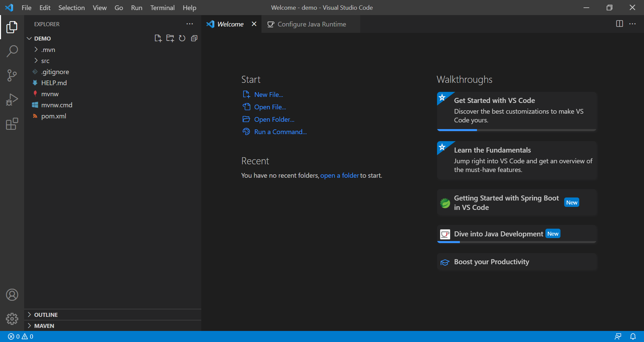Open the Accounts menu icon
644x342 pixels.
(12, 295)
